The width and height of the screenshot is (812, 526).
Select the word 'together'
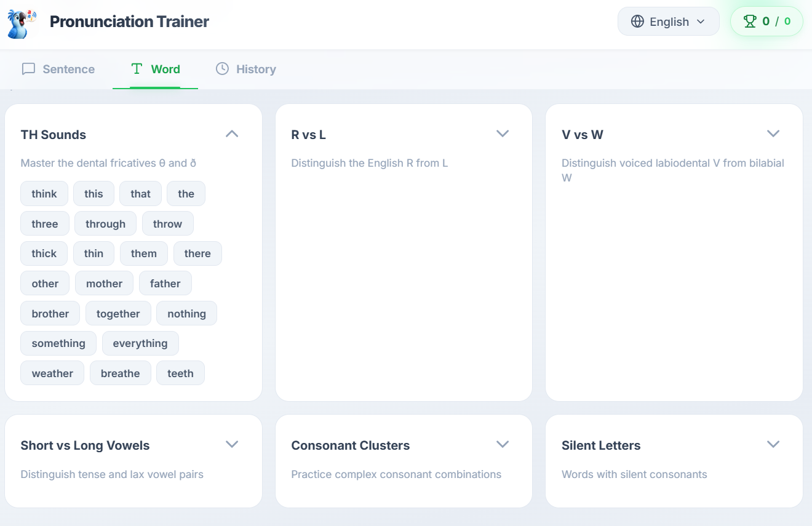tap(118, 314)
